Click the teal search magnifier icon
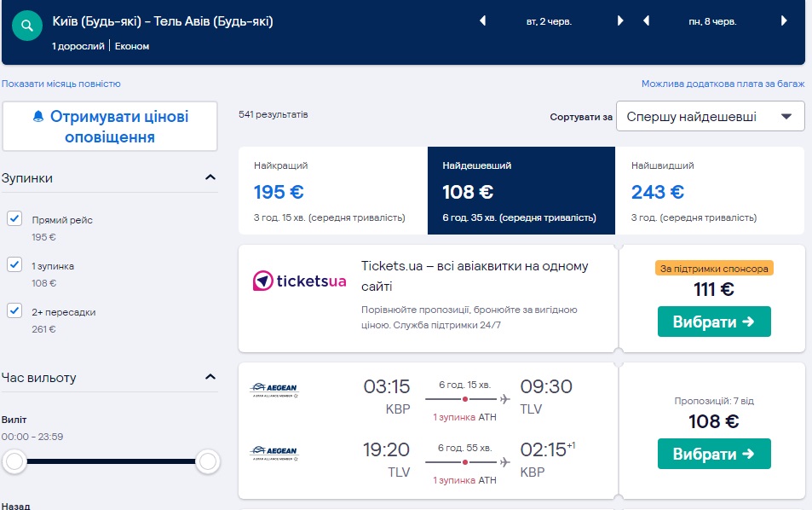This screenshot has width=812, height=510. 27,26
